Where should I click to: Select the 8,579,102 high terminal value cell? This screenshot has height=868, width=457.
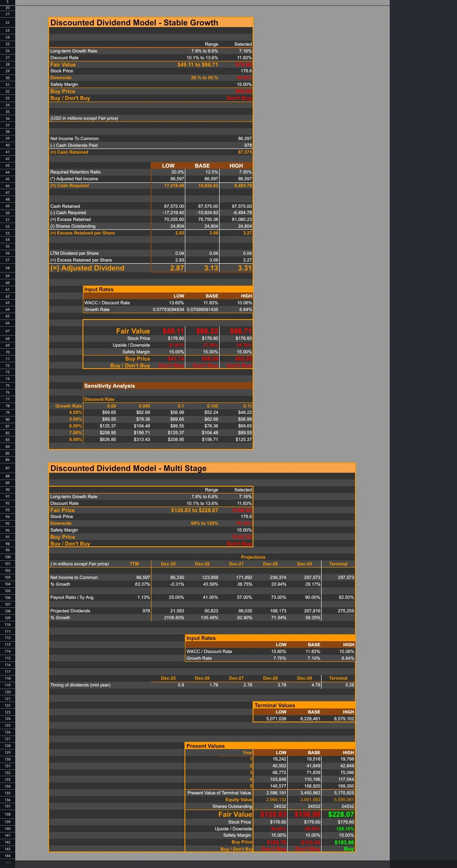tap(344, 719)
